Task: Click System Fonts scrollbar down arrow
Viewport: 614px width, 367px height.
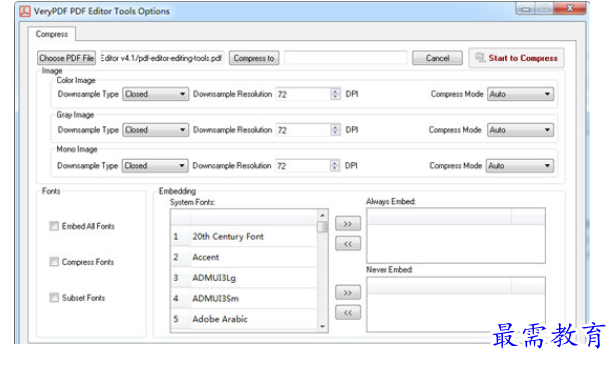Action: [322, 326]
